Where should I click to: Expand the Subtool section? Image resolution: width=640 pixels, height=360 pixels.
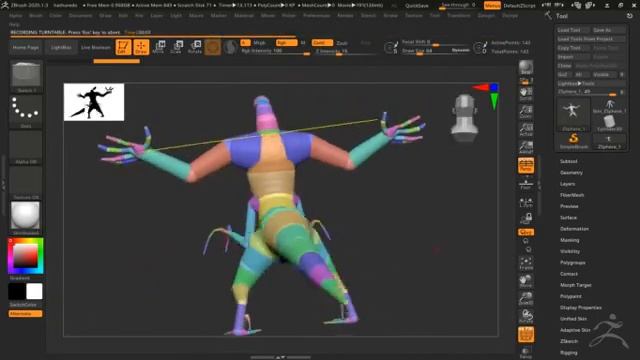(568, 161)
